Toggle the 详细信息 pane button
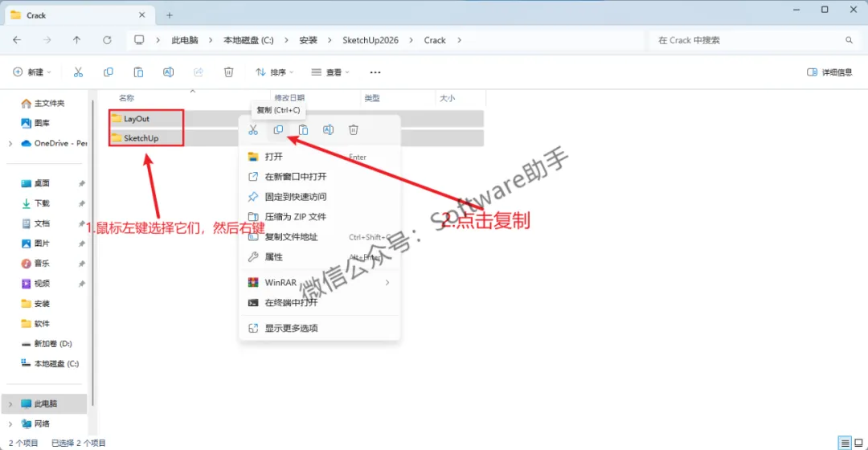This screenshot has width=868, height=450. (829, 72)
